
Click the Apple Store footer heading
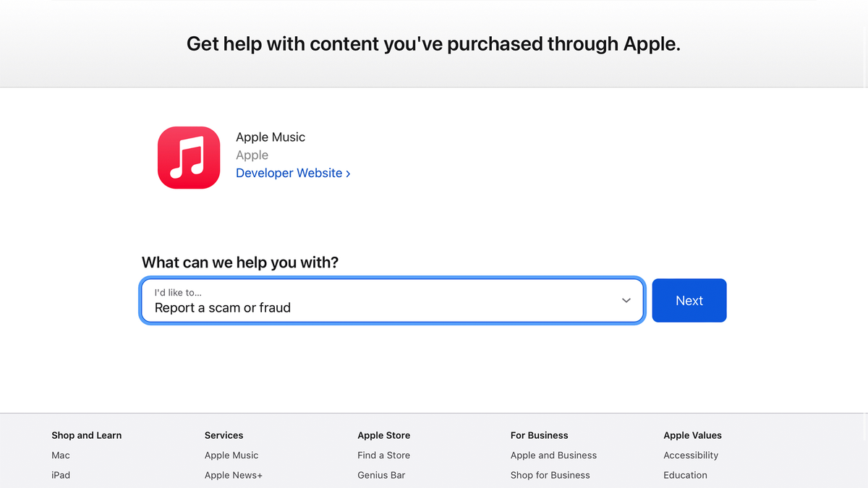383,435
